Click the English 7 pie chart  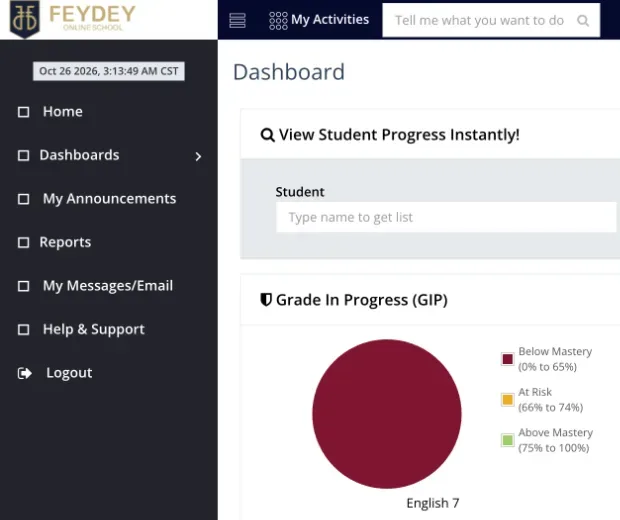pos(387,414)
